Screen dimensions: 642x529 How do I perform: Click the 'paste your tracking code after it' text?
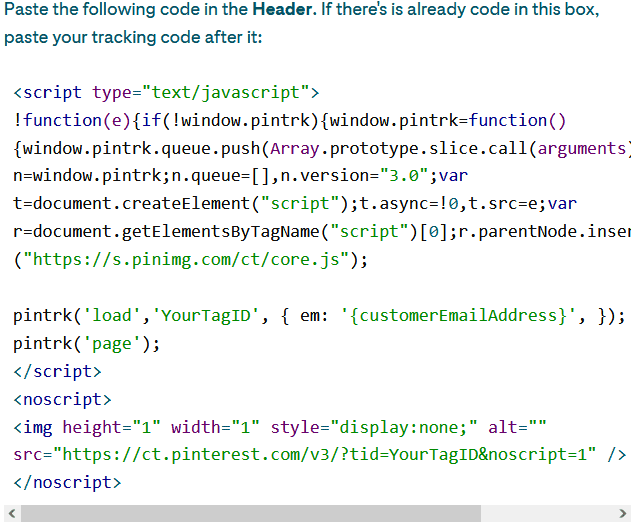(x=133, y=37)
